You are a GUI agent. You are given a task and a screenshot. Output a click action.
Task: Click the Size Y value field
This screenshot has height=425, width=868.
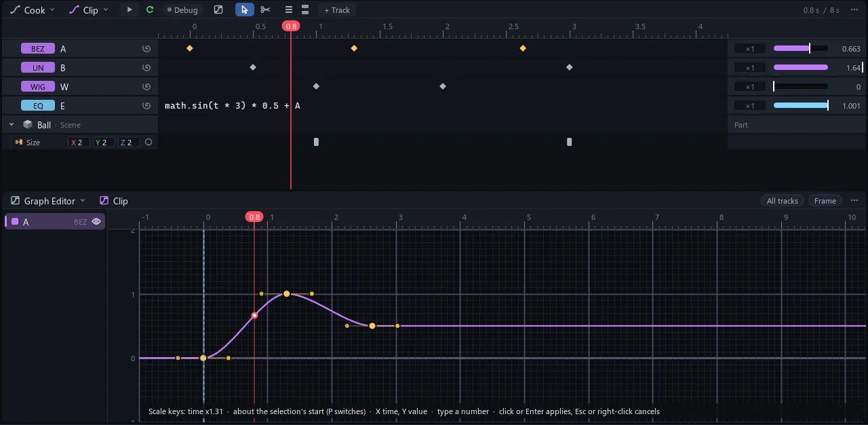coord(104,143)
